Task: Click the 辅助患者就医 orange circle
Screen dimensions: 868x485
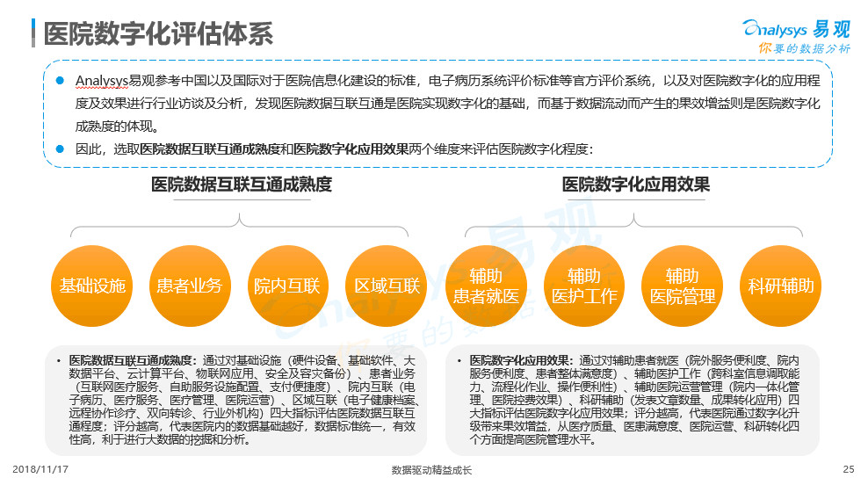Action: (x=486, y=286)
